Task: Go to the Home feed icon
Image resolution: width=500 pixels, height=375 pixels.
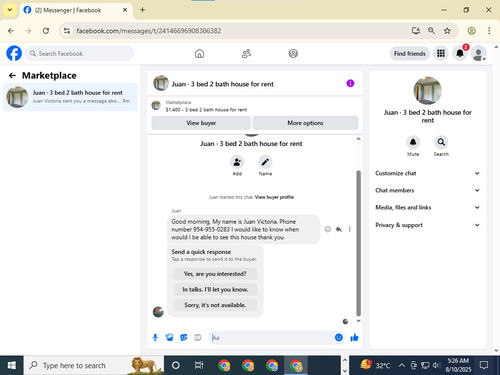Action: pos(199,53)
